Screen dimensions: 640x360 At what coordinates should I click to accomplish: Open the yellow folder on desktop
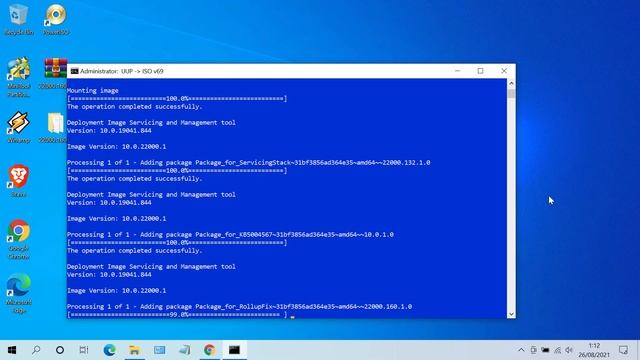pos(55,127)
